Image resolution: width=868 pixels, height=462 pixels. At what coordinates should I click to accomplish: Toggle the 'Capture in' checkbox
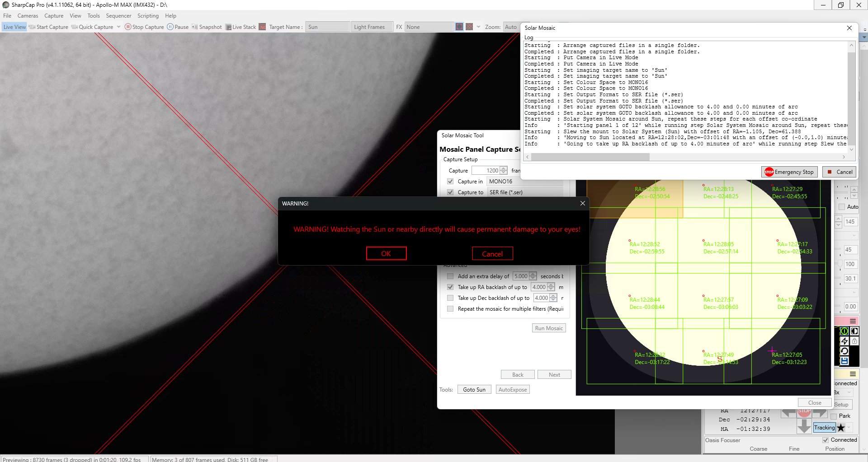[x=450, y=182]
